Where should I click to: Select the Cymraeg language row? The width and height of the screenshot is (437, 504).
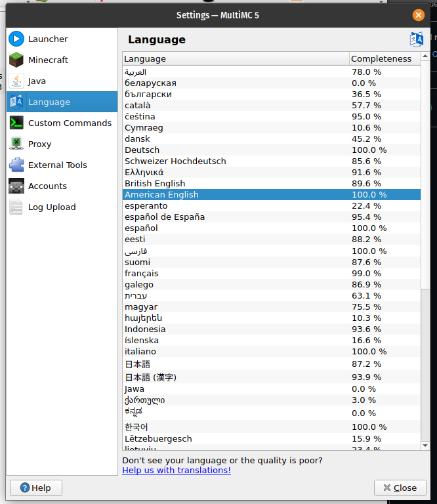[272, 128]
